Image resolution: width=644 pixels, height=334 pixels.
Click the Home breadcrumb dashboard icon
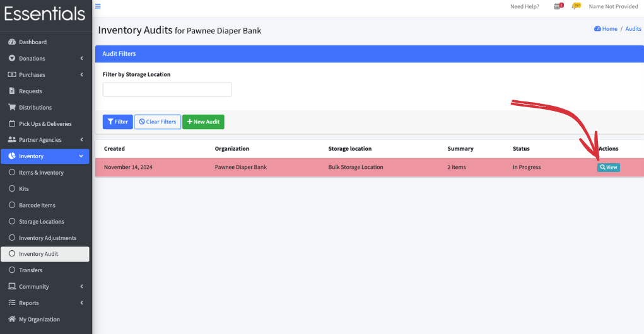[597, 29]
